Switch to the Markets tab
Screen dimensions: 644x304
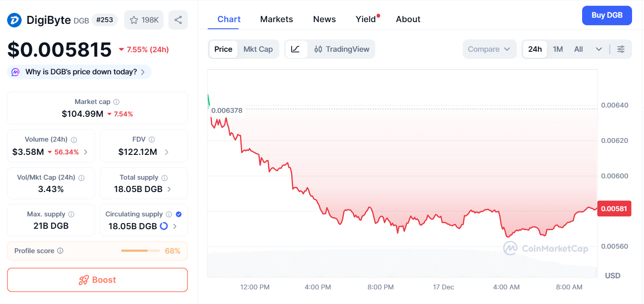(276, 19)
